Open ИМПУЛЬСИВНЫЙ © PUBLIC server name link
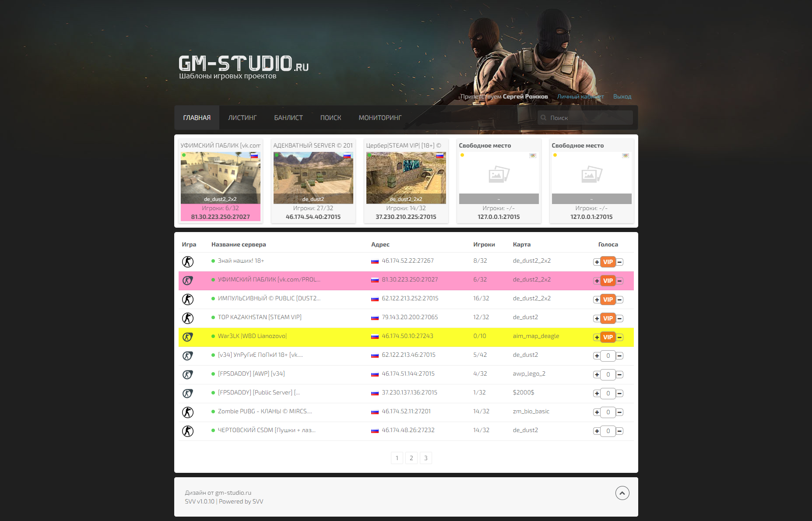This screenshot has height=521, width=812. click(269, 299)
